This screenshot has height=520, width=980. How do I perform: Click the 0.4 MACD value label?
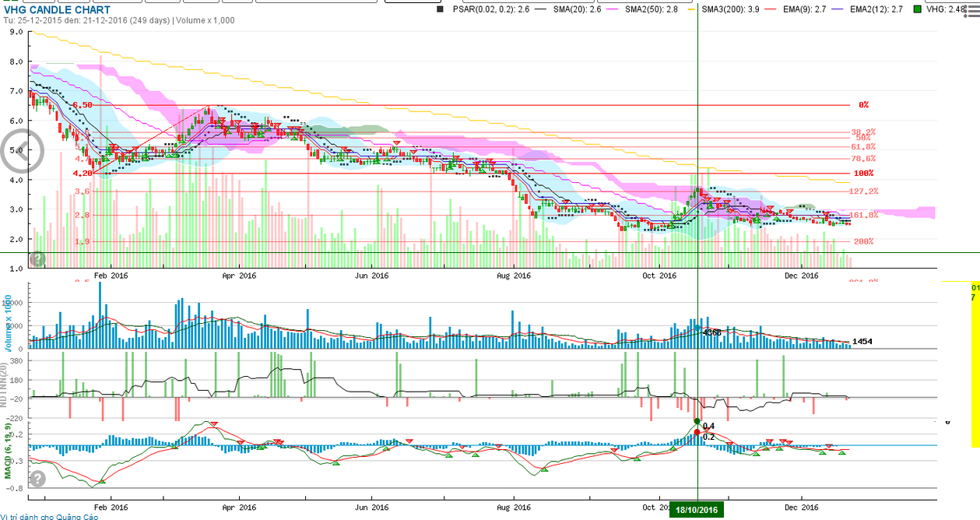tap(708, 426)
